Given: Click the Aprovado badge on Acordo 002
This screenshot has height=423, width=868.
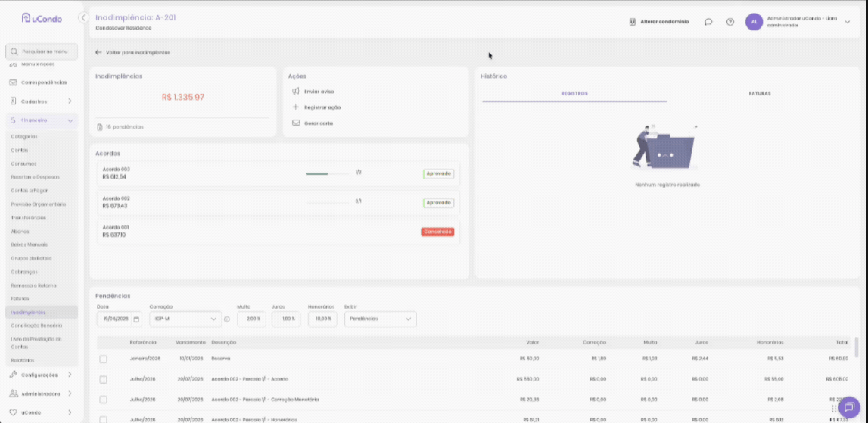Looking at the screenshot, I should point(438,203).
